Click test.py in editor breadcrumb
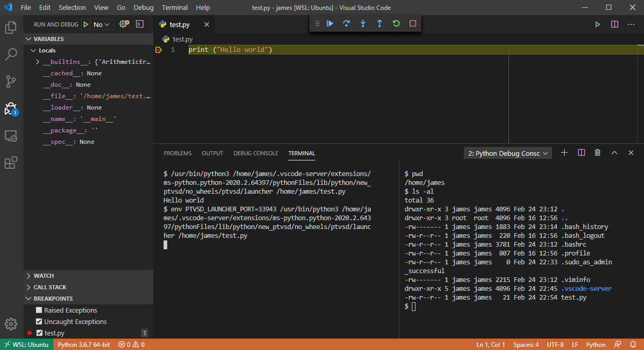This screenshot has width=644, height=350. pos(182,39)
